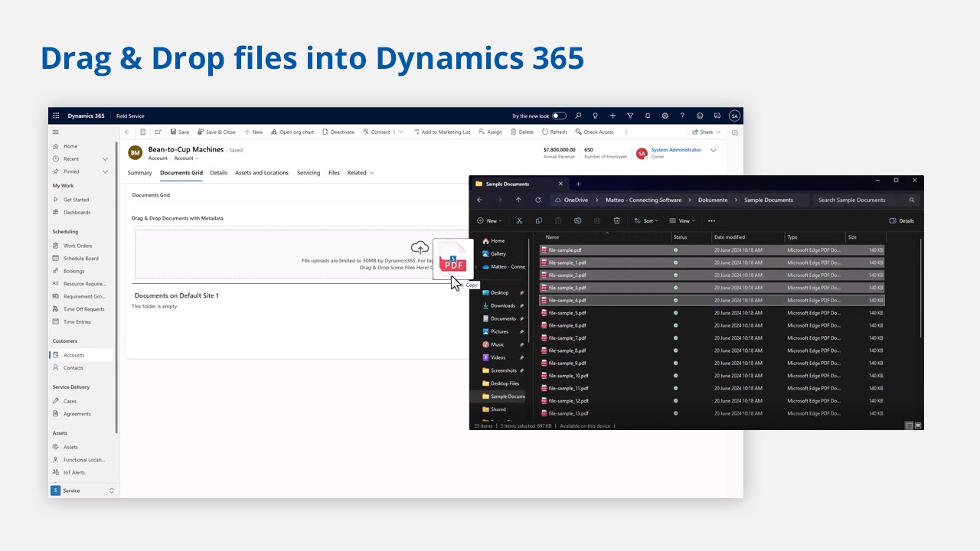Click the Cut scissors icon in File Explorer
The image size is (980, 551).
[519, 220]
